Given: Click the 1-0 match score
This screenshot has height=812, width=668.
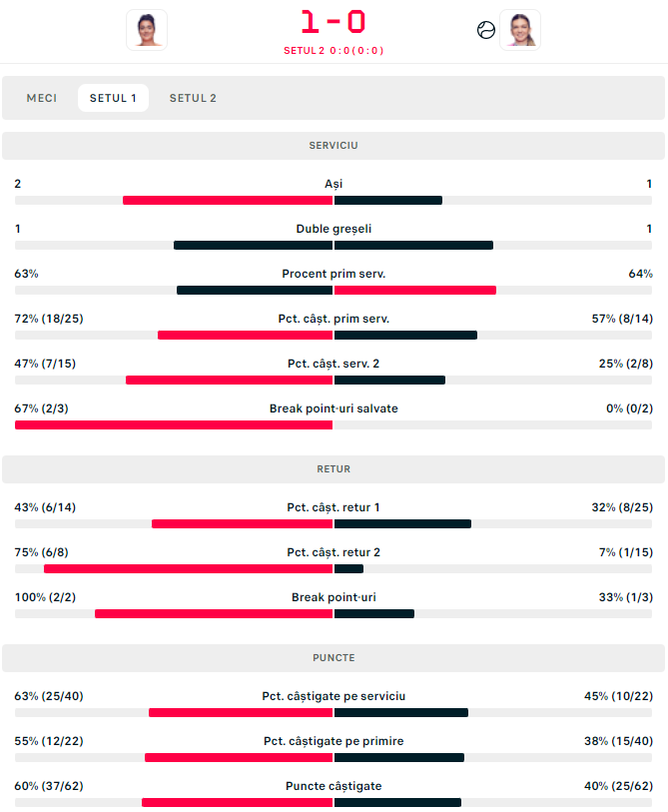Looking at the screenshot, I should (x=334, y=22).
